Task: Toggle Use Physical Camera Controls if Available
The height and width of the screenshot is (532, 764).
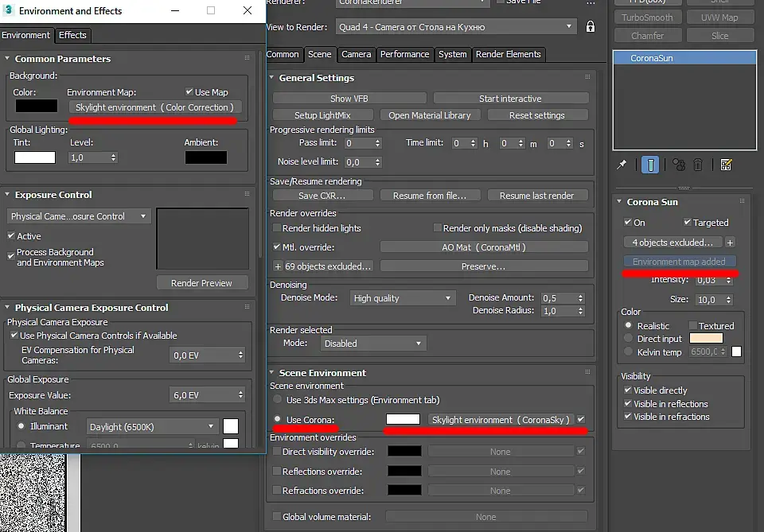Action: (14, 335)
